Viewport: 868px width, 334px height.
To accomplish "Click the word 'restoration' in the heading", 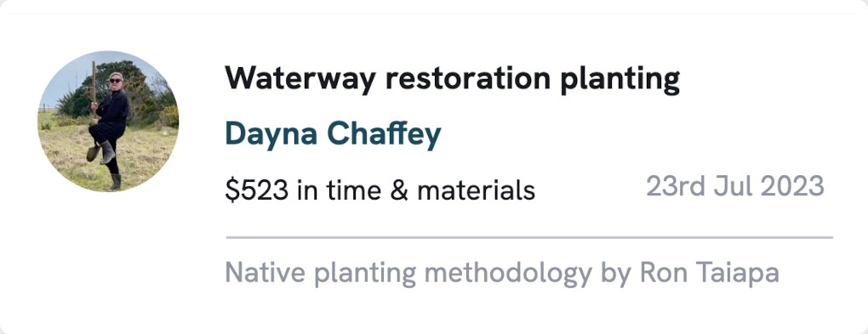I will pyautogui.click(x=468, y=80).
